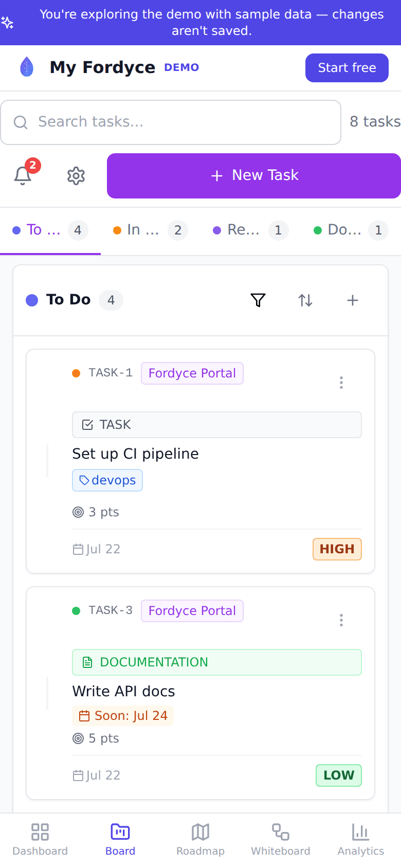The image size is (401, 868).
Task: Open settings via gear icon
Action: tap(76, 176)
